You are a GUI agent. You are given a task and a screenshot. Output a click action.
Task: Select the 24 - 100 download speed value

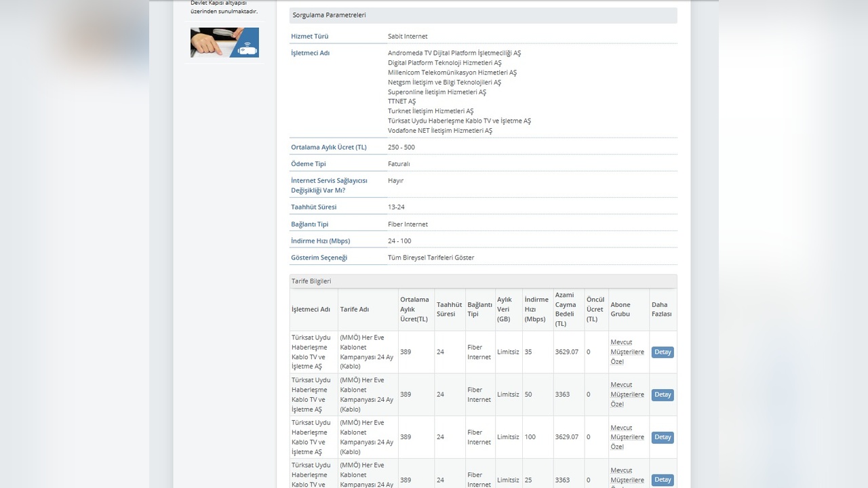pyautogui.click(x=399, y=241)
